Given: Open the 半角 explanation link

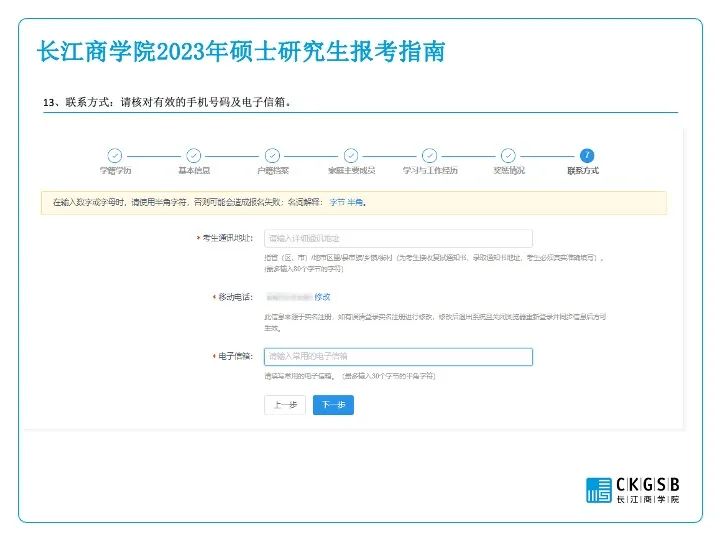Looking at the screenshot, I should click(x=355, y=202).
